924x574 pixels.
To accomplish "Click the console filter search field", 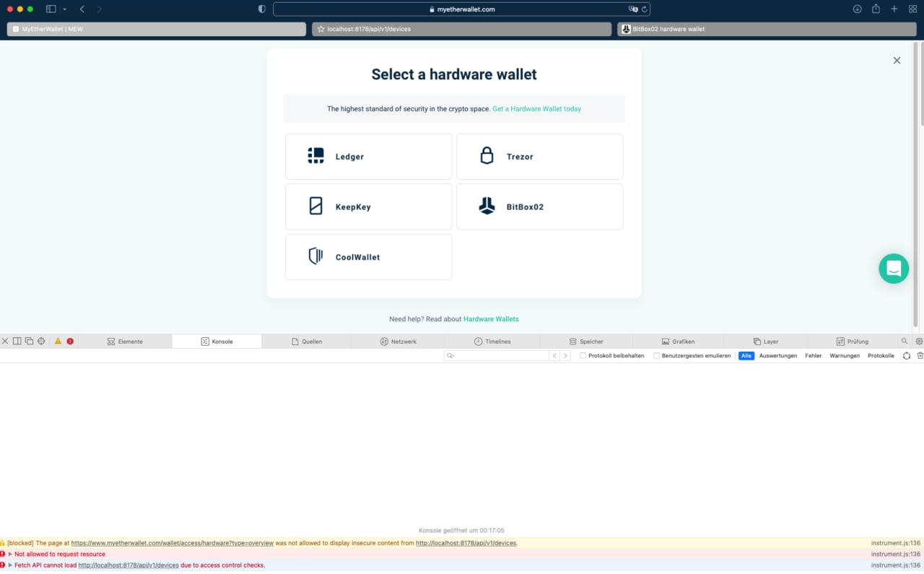I will (x=498, y=355).
